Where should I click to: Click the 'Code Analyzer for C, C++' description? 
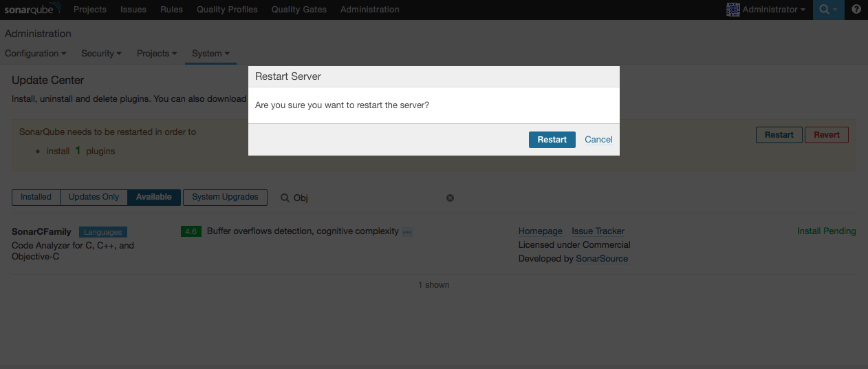click(x=73, y=251)
